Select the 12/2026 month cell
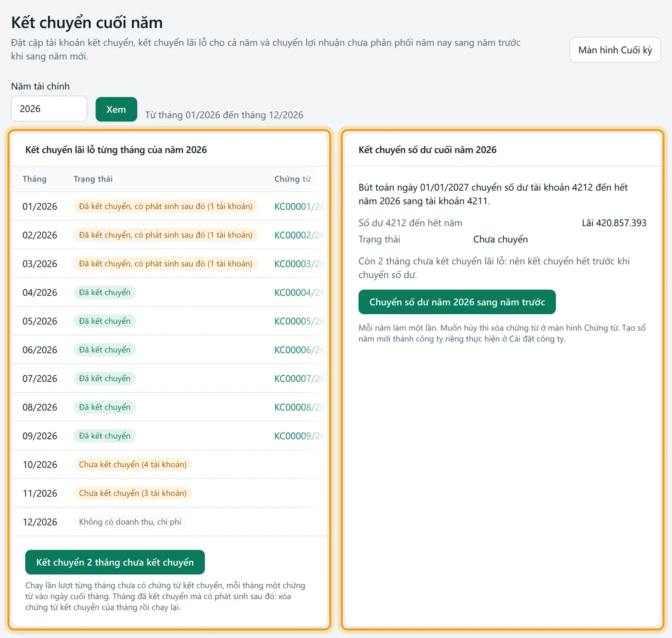The image size is (672, 638). click(40, 522)
